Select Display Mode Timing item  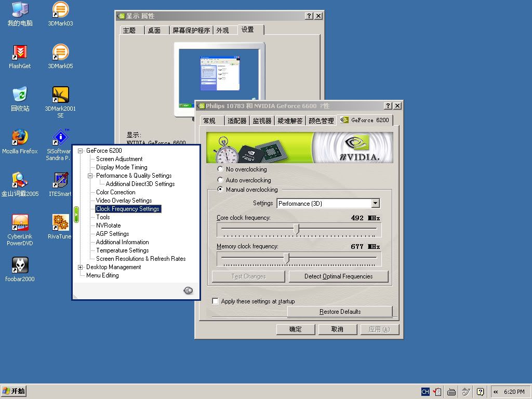(x=122, y=167)
